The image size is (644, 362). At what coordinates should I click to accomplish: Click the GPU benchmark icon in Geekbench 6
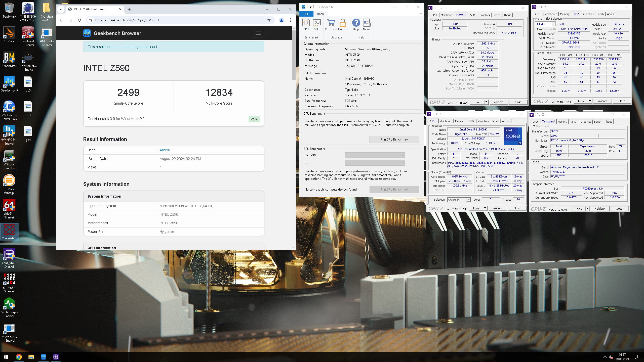click(x=316, y=25)
